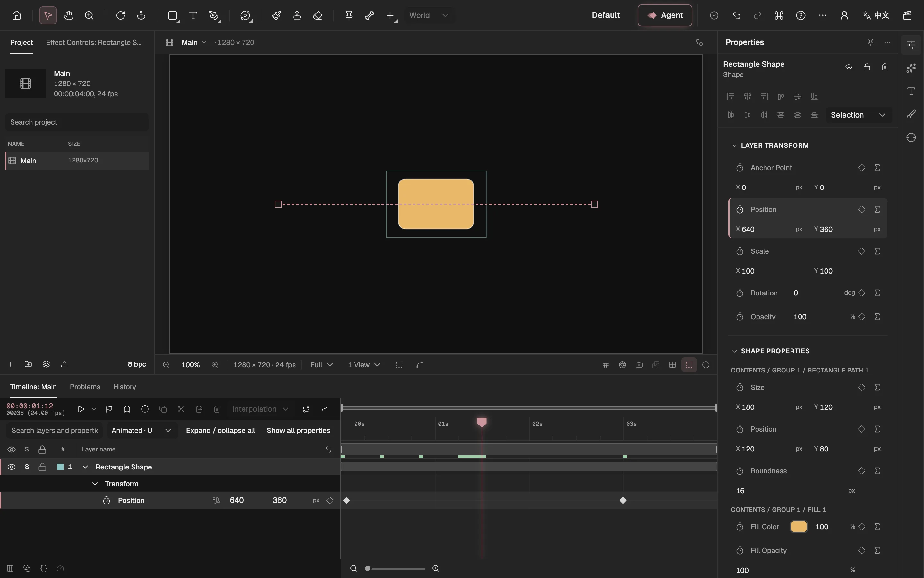Go to the Home icon
Viewport: 924px width, 578px height.
[x=16, y=15]
